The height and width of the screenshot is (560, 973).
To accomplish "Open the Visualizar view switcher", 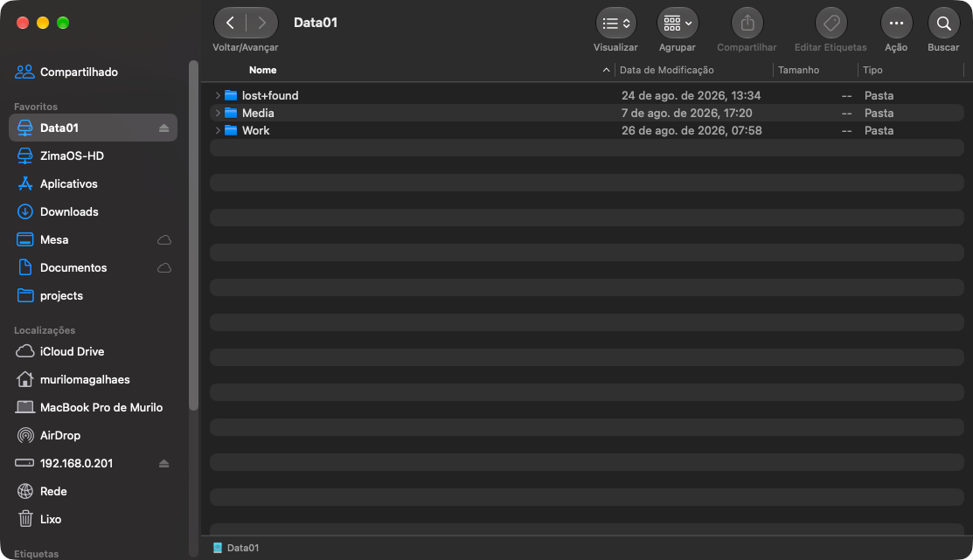I will 616,24.
